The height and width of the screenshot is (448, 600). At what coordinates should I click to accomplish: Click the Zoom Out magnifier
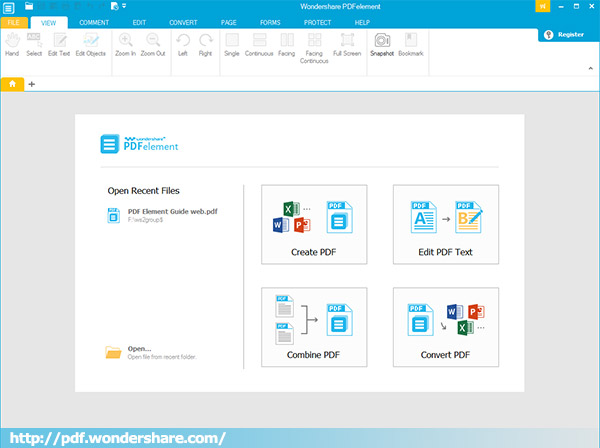click(x=153, y=45)
